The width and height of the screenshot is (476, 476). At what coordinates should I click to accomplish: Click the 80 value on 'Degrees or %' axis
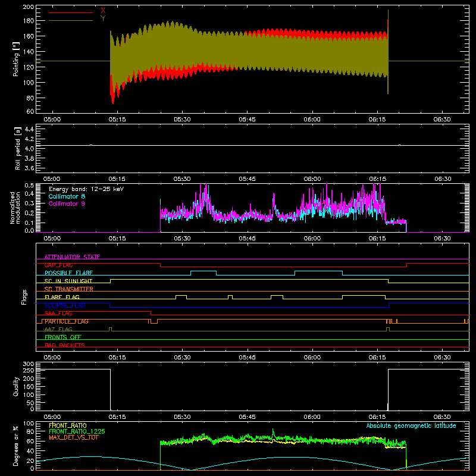(31, 431)
